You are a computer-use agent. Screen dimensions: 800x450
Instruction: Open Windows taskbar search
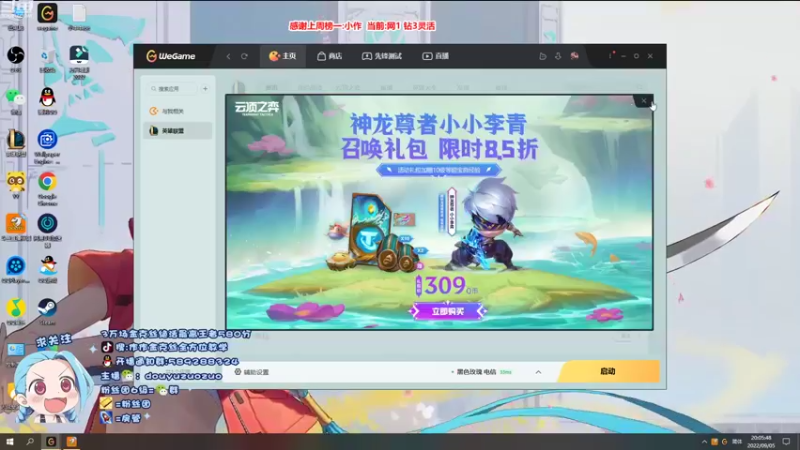[x=30, y=441]
